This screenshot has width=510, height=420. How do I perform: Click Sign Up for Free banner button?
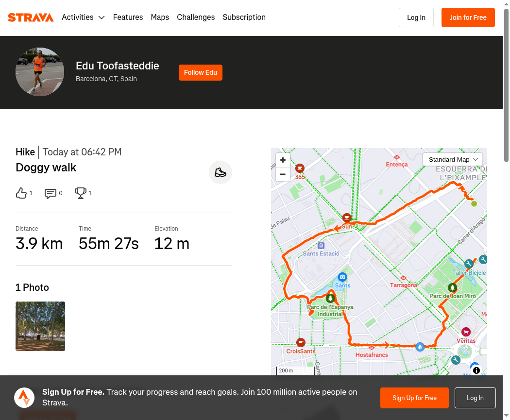[x=414, y=398]
